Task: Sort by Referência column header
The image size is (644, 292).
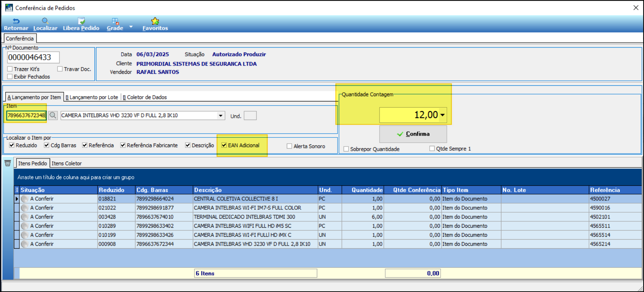Action: [x=615, y=190]
